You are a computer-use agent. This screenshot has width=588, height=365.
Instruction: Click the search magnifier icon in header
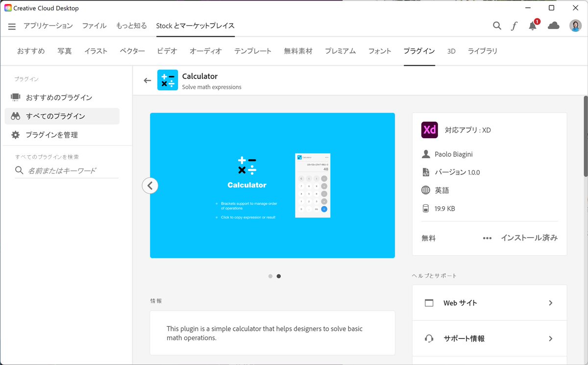pos(497,26)
